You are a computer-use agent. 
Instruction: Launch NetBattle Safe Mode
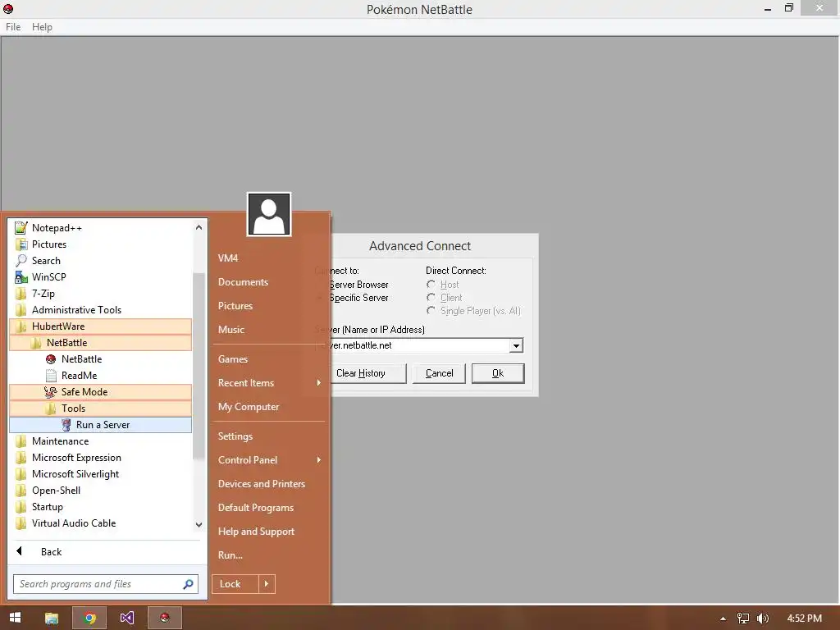click(100, 392)
